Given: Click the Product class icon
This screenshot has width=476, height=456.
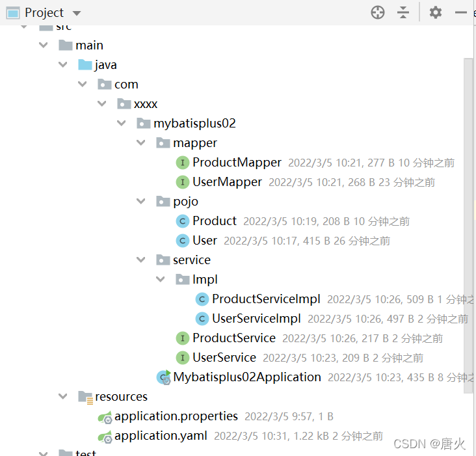Looking at the screenshot, I should coord(183,221).
